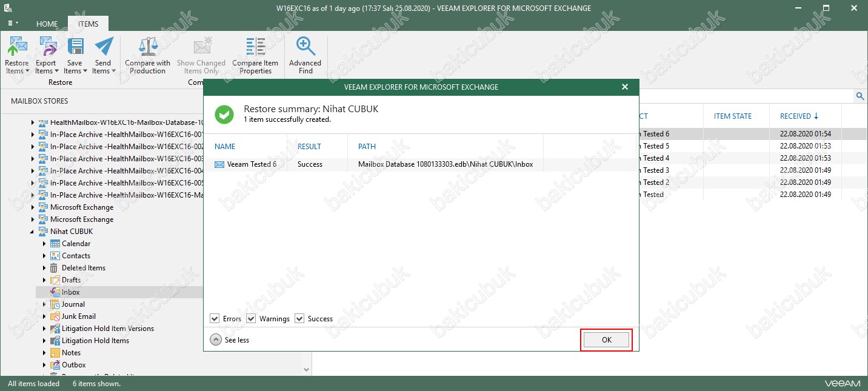Expand the Calendar folder node
868x391 pixels.
[44, 244]
